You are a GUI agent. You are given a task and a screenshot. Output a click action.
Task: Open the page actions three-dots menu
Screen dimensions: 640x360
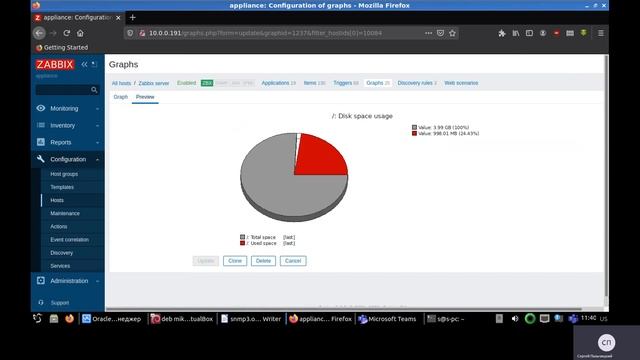pyautogui.click(x=428, y=33)
